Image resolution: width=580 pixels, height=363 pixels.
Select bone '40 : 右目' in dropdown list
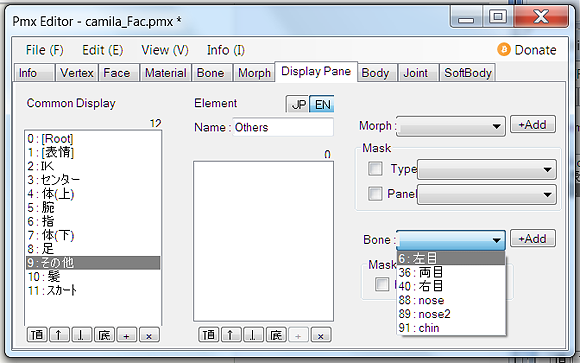tap(451, 286)
